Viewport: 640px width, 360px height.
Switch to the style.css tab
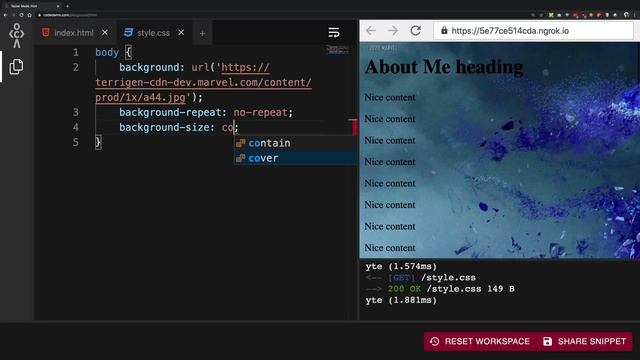(153, 33)
